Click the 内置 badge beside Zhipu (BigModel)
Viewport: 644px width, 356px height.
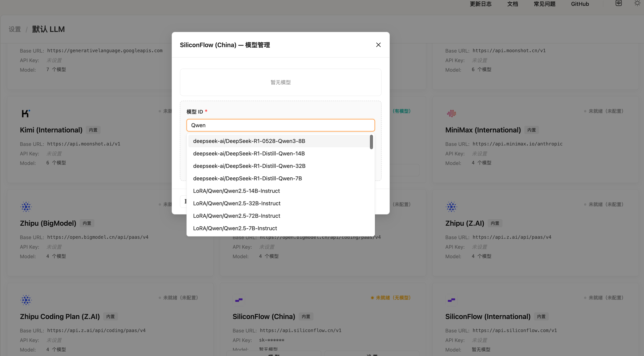87,223
